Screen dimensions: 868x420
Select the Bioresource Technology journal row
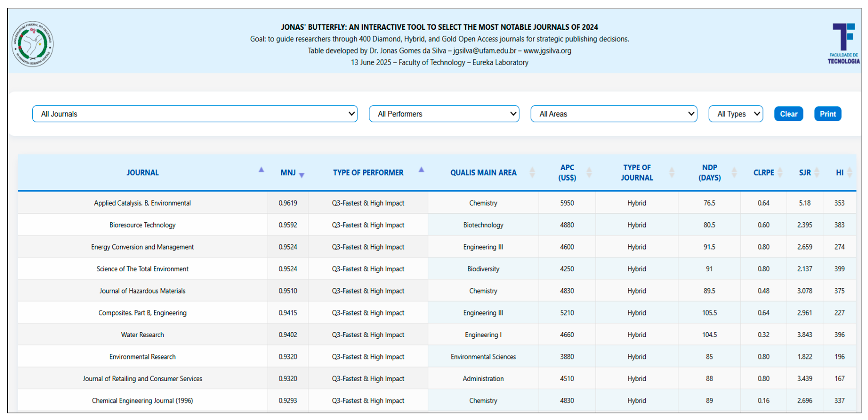142,225
